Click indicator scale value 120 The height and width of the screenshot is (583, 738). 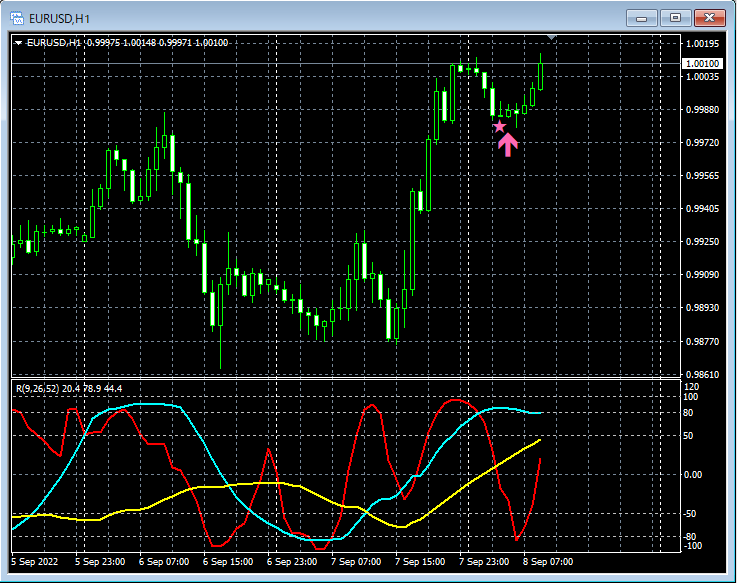[691, 387]
